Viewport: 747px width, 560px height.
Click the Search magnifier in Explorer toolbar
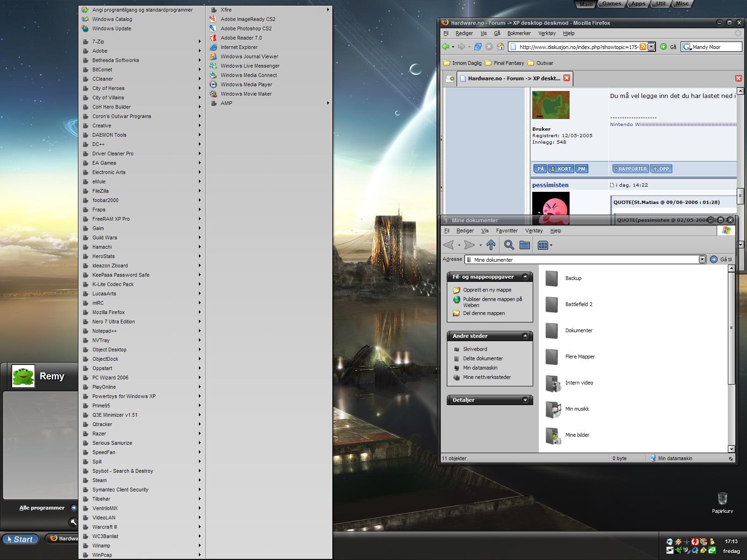pos(509,245)
